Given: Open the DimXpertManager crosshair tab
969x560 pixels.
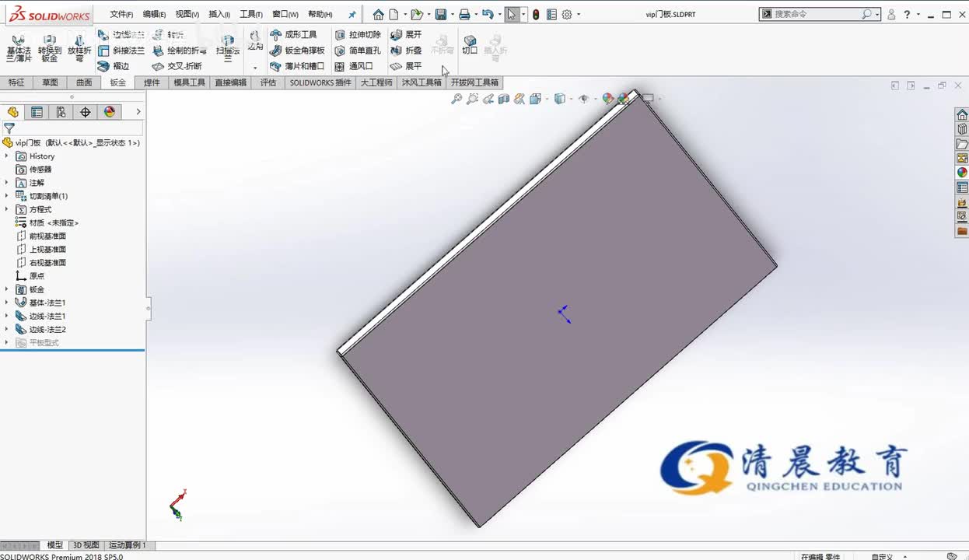Looking at the screenshot, I should (86, 112).
